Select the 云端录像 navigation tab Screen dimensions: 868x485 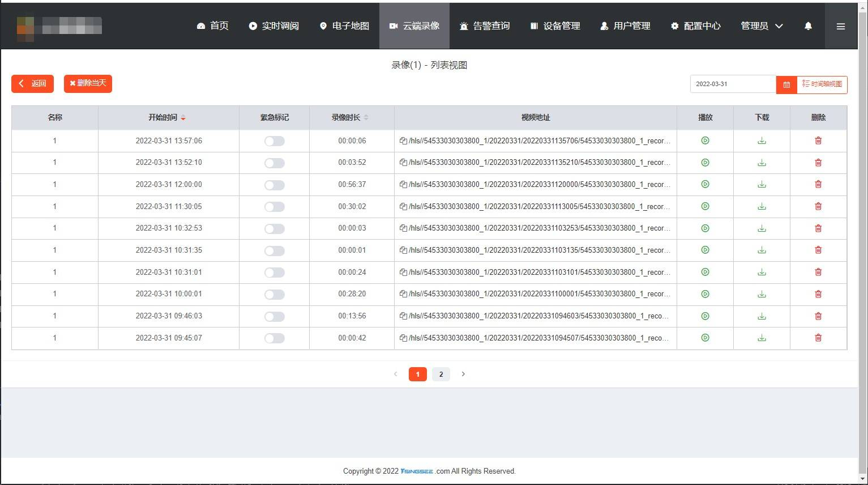pos(414,26)
